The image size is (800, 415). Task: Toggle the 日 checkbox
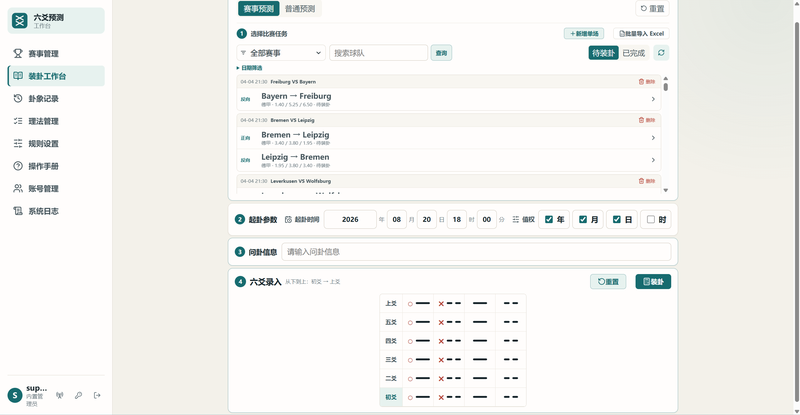pos(617,219)
